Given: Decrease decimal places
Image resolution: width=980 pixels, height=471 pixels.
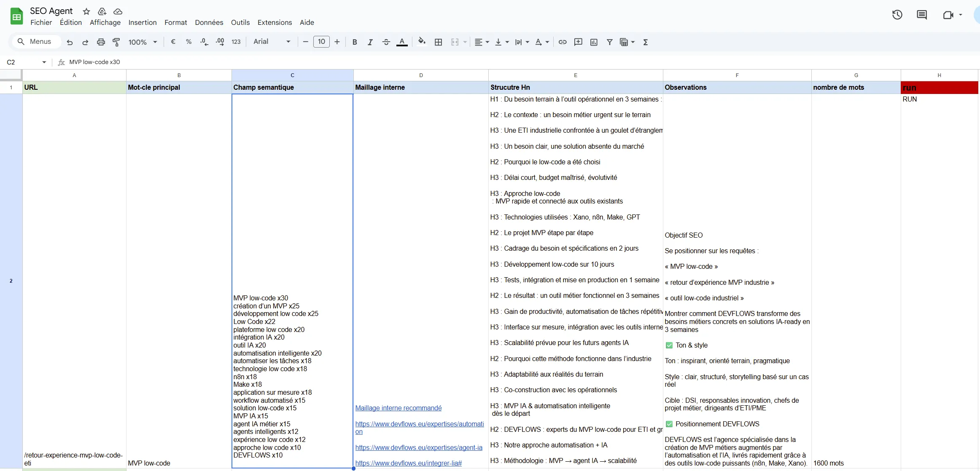Looking at the screenshot, I should [204, 42].
